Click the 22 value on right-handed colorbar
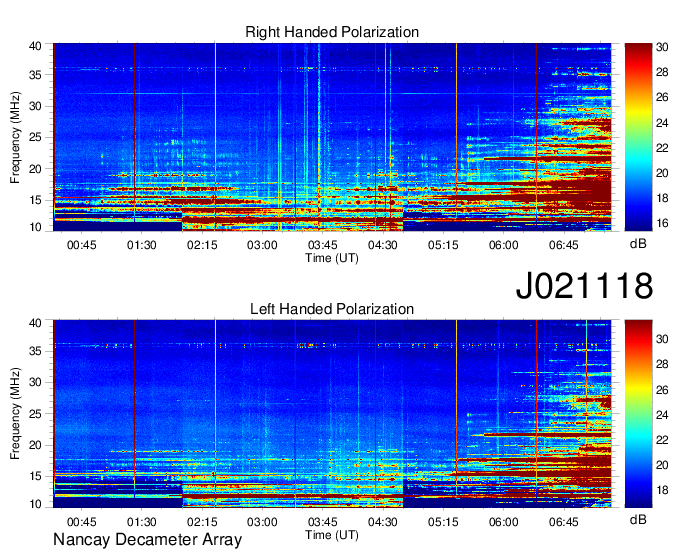The image size is (680, 552). 662,148
